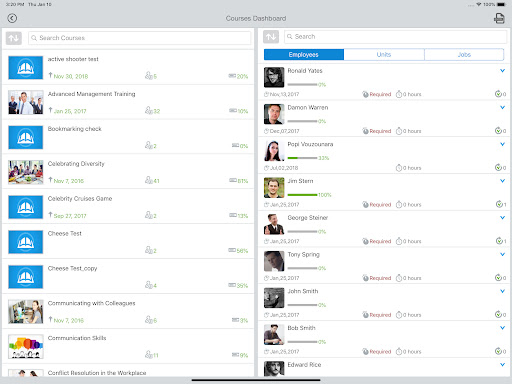Viewport: 512px width, 384px height.
Task: Expand Popi Vouzounara row chevron
Action: coord(502,144)
